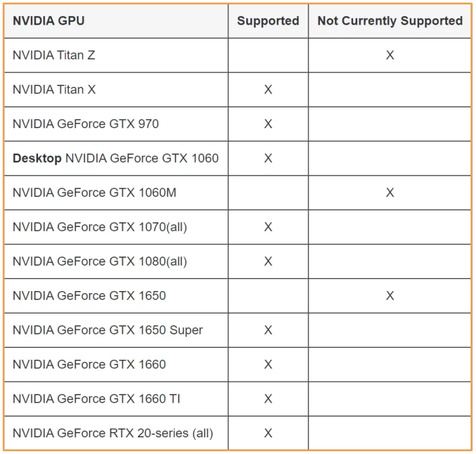The height and width of the screenshot is (454, 476).
Task: Click the GeForce GTX 1650 Super label
Action: [107, 330]
